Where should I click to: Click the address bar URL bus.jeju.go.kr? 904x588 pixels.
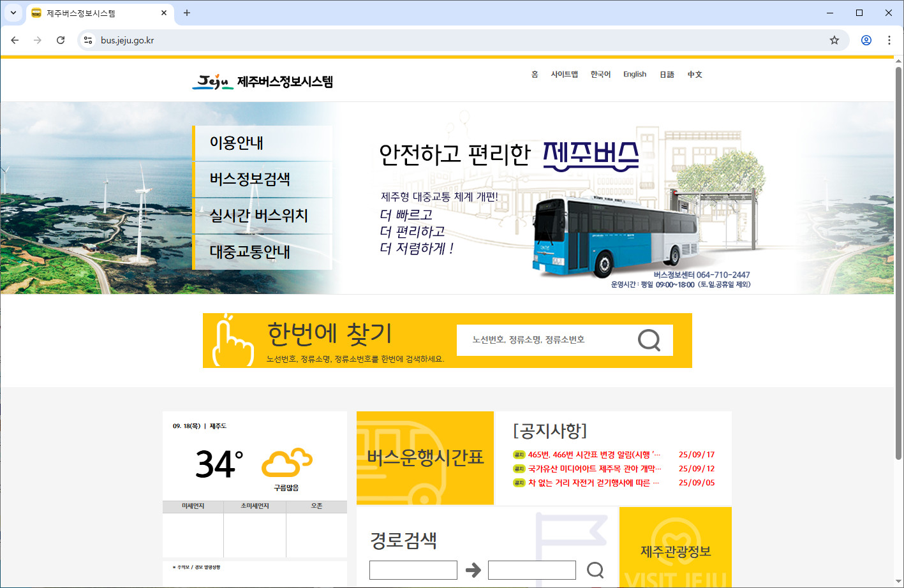point(127,40)
